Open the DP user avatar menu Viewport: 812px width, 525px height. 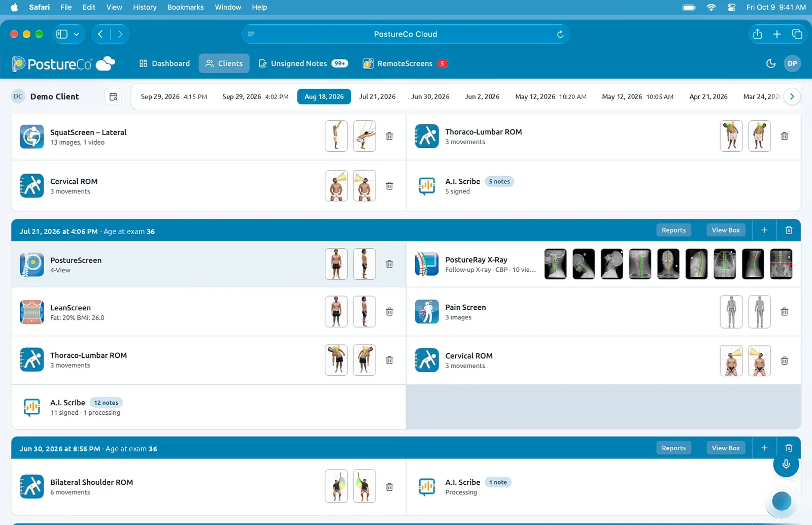coord(792,63)
